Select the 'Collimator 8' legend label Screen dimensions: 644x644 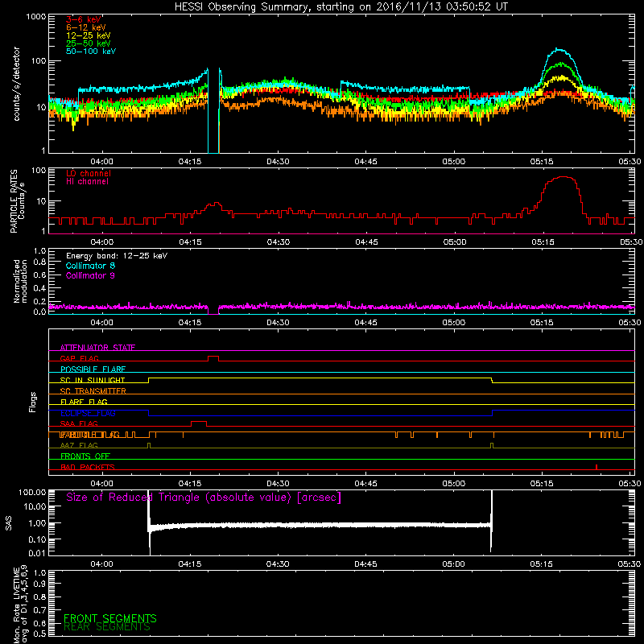pos(90,266)
